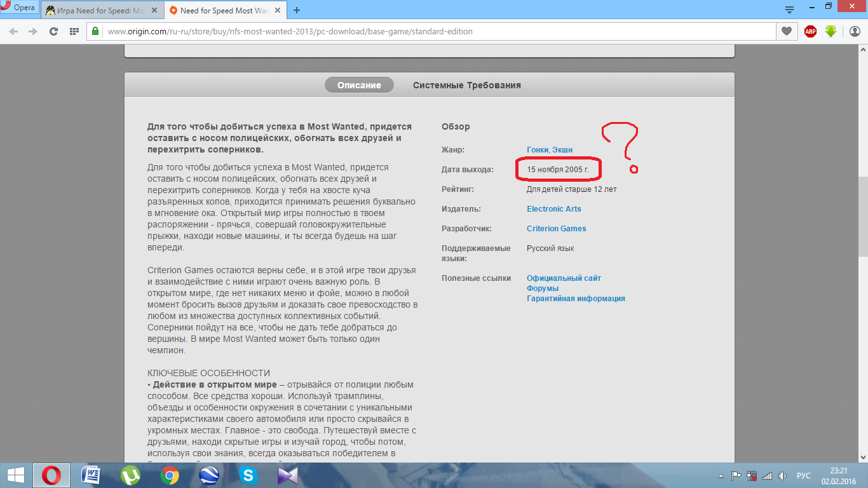Click the scrollbar up arrow
868x488 pixels.
pyautogui.click(x=863, y=50)
